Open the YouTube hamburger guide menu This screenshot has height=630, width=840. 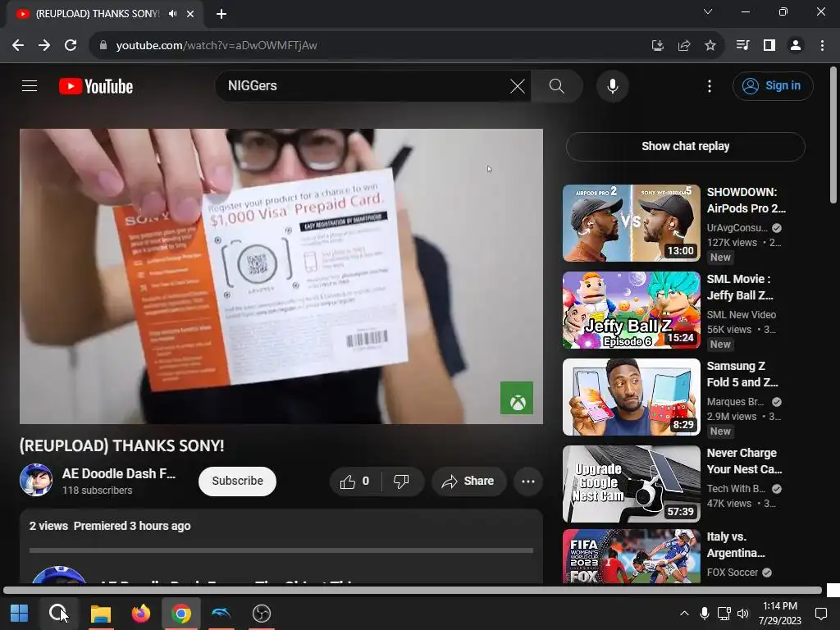click(x=30, y=85)
